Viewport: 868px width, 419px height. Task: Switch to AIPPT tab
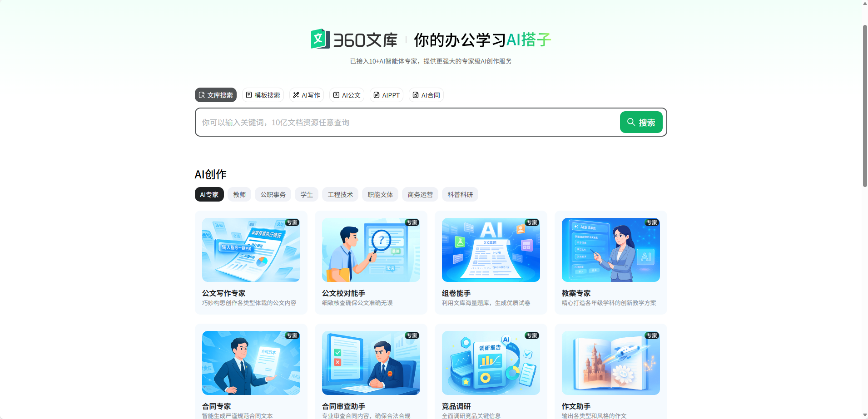pos(387,95)
